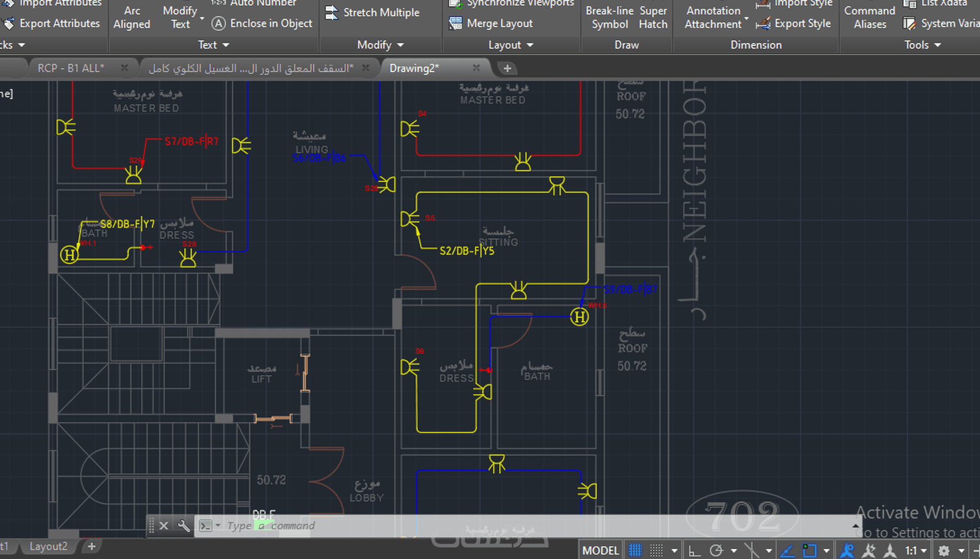Click the Annotation Attachment button
Screen dimensions: 980x559
(713, 17)
